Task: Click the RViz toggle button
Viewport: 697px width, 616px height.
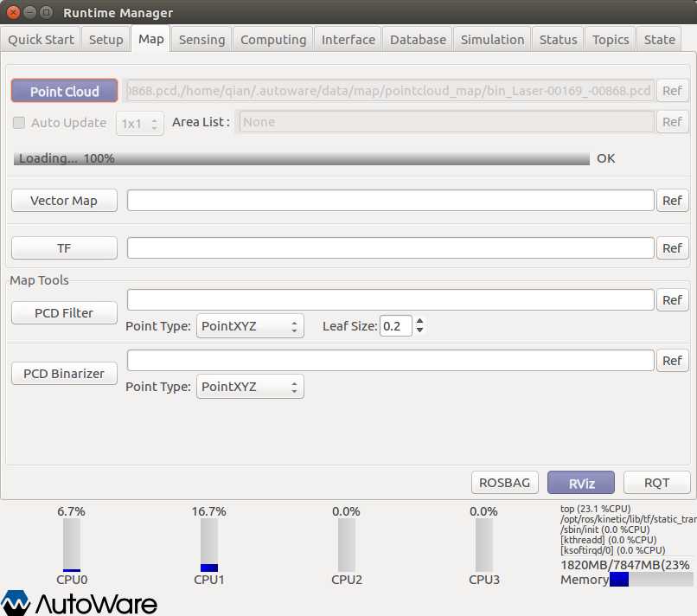Action: [580, 483]
